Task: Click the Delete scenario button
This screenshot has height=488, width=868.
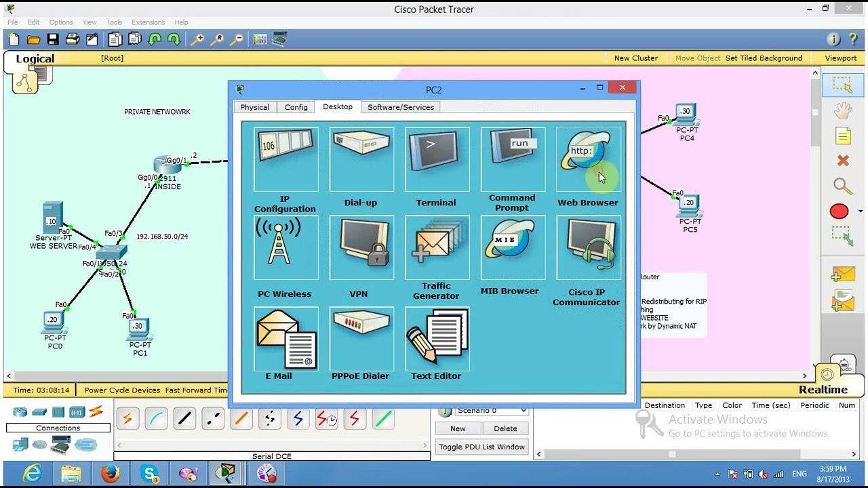Action: point(505,428)
